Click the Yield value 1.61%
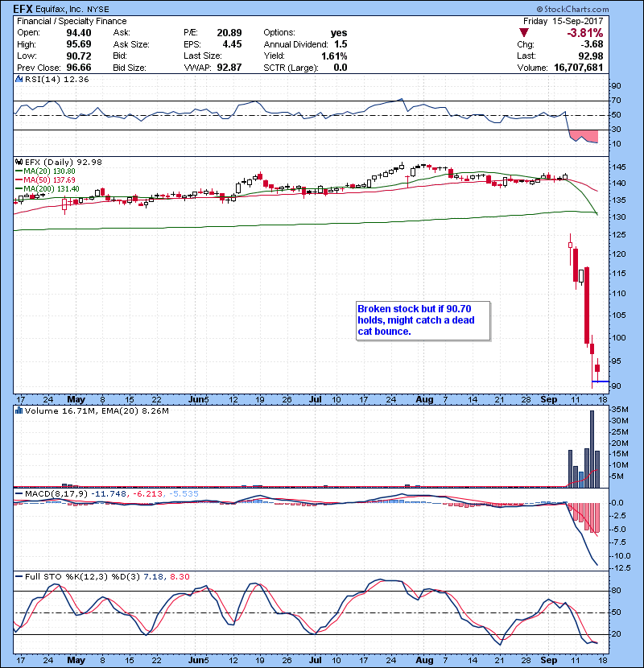 pyautogui.click(x=334, y=56)
